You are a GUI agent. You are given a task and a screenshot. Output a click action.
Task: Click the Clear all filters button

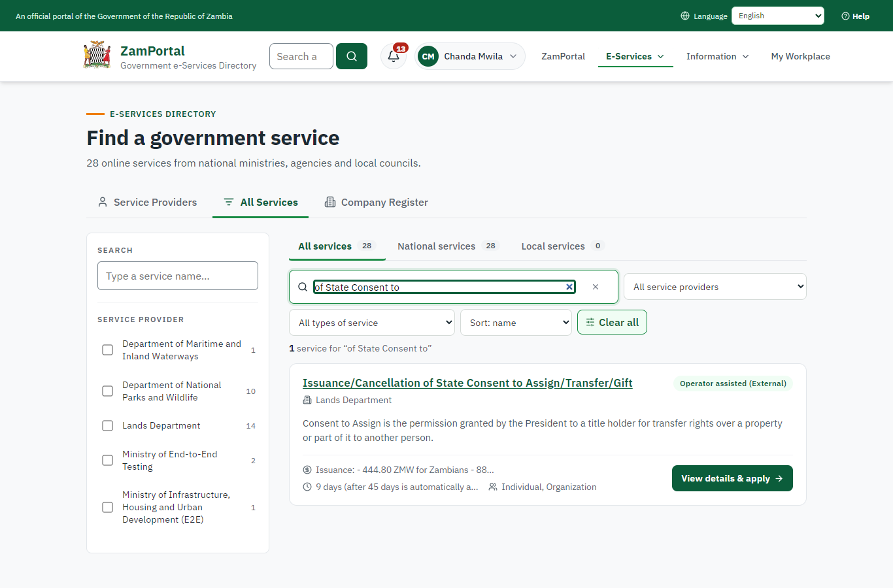click(x=612, y=322)
